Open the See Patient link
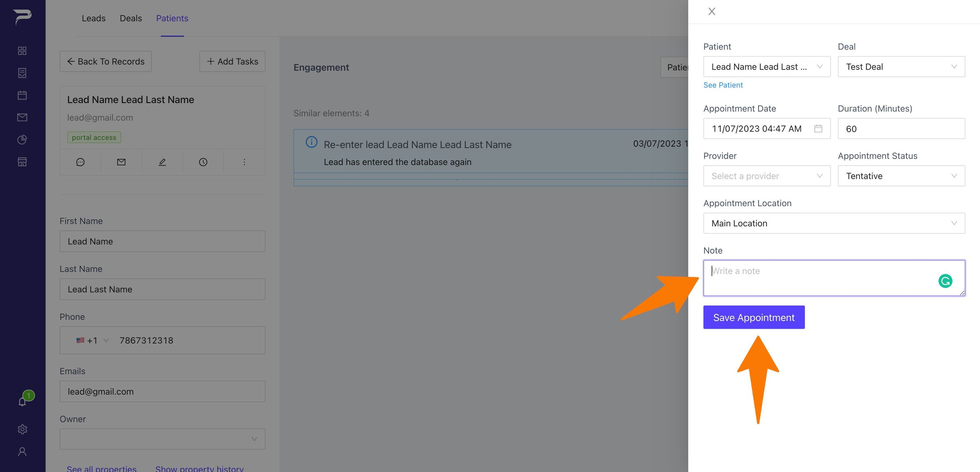980x472 pixels. (x=723, y=85)
